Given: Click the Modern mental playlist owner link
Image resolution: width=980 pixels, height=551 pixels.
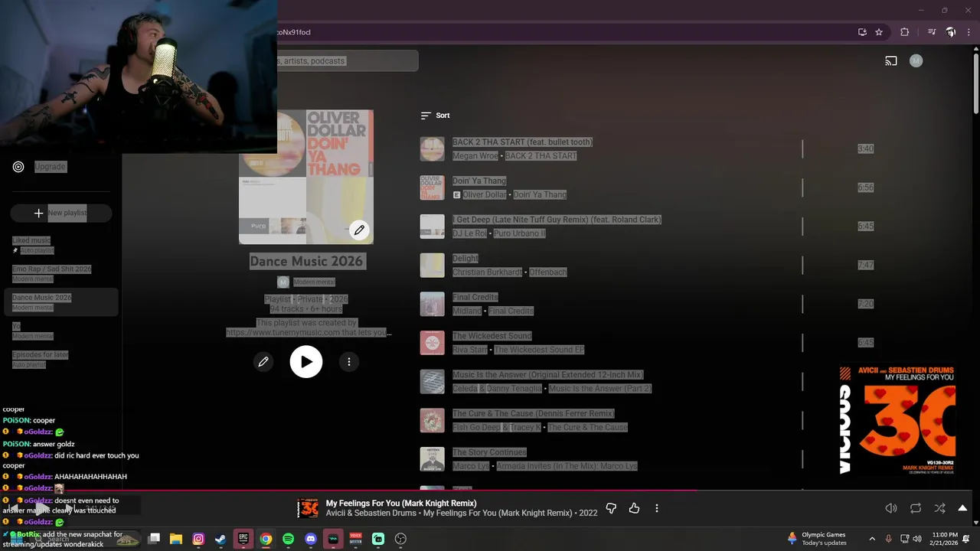Looking at the screenshot, I should click(314, 282).
